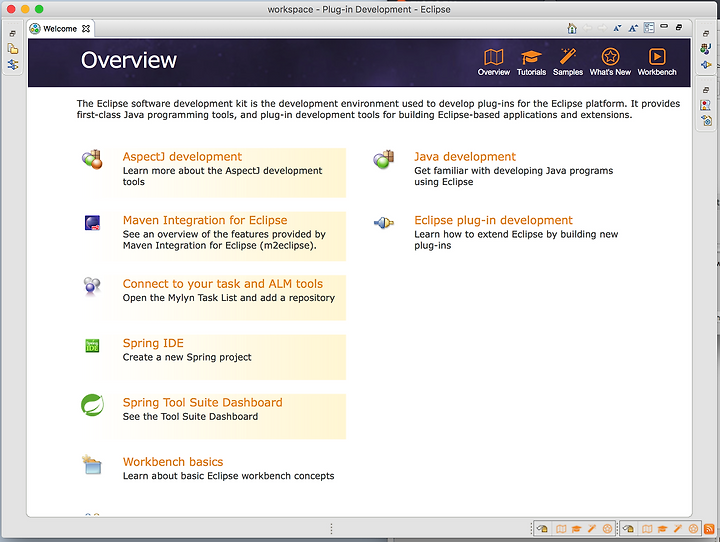Click the AspectJ view icon in right trim
720x542 pixels.
click(706, 48)
